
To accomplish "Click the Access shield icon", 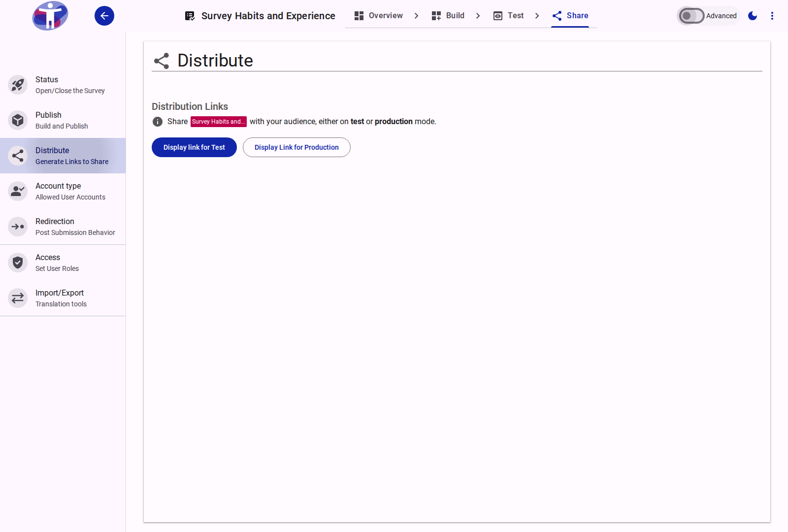I will coord(18,263).
